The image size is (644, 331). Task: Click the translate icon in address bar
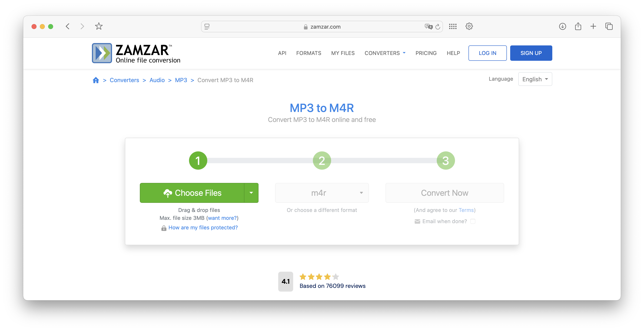(428, 27)
